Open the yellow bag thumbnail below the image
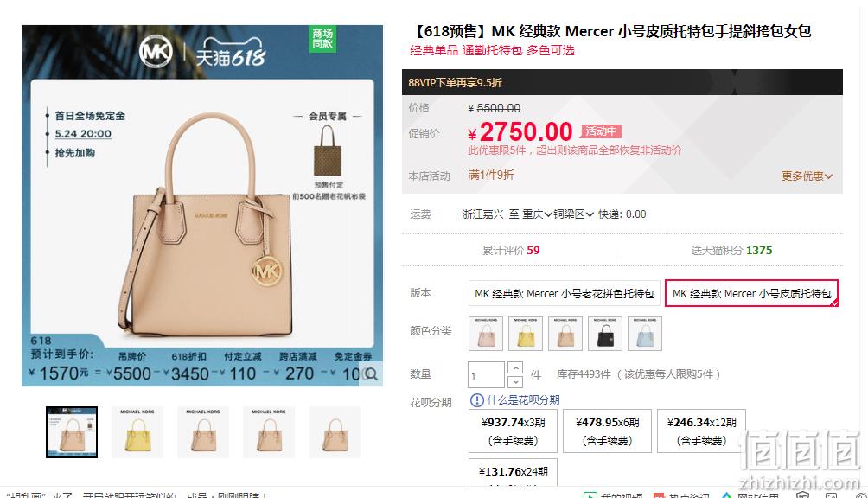The width and height of the screenshot is (868, 498). pos(137,432)
